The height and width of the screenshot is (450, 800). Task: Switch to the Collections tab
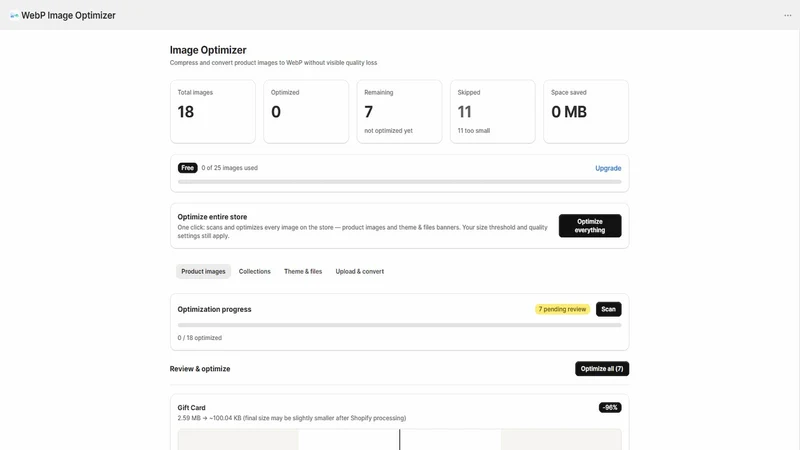pos(255,271)
